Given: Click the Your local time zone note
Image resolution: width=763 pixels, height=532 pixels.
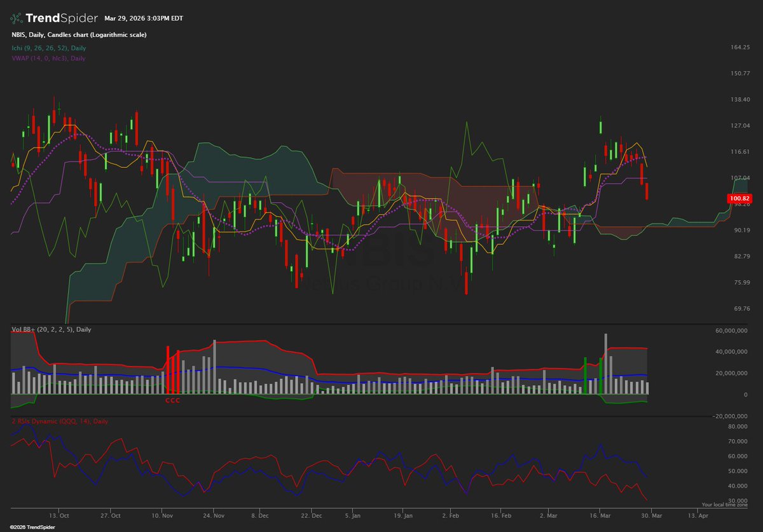Looking at the screenshot, I should (725, 505).
